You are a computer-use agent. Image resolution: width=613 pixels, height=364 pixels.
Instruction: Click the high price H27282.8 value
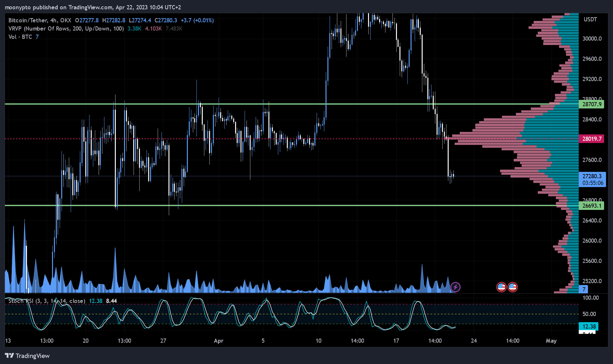pos(114,20)
